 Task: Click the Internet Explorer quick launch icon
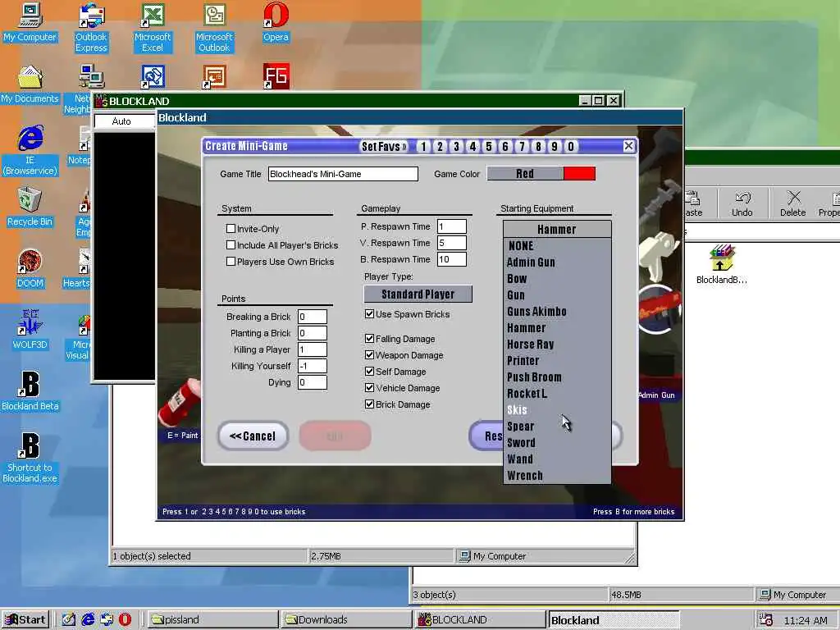(x=88, y=619)
